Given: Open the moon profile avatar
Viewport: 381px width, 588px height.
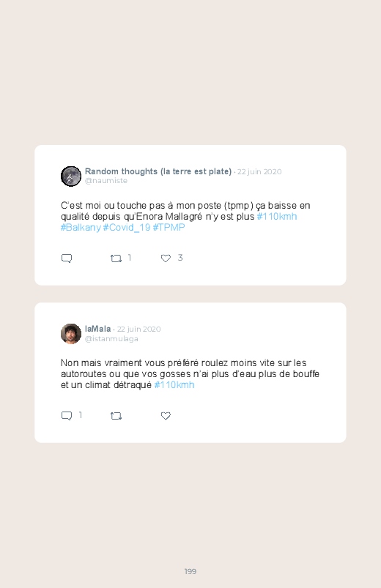Looking at the screenshot, I should [x=71, y=176].
